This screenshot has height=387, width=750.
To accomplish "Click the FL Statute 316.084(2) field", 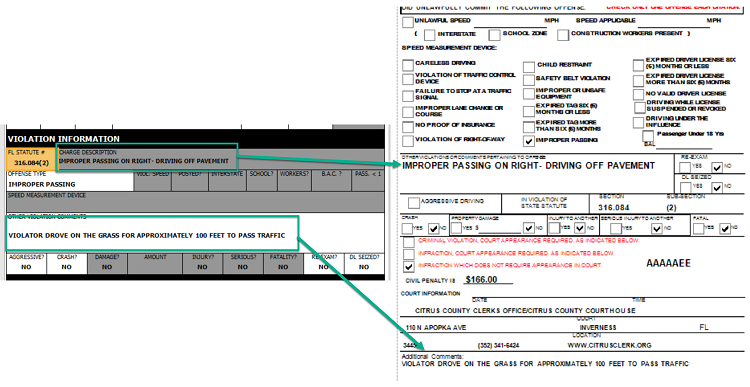I will (x=31, y=159).
